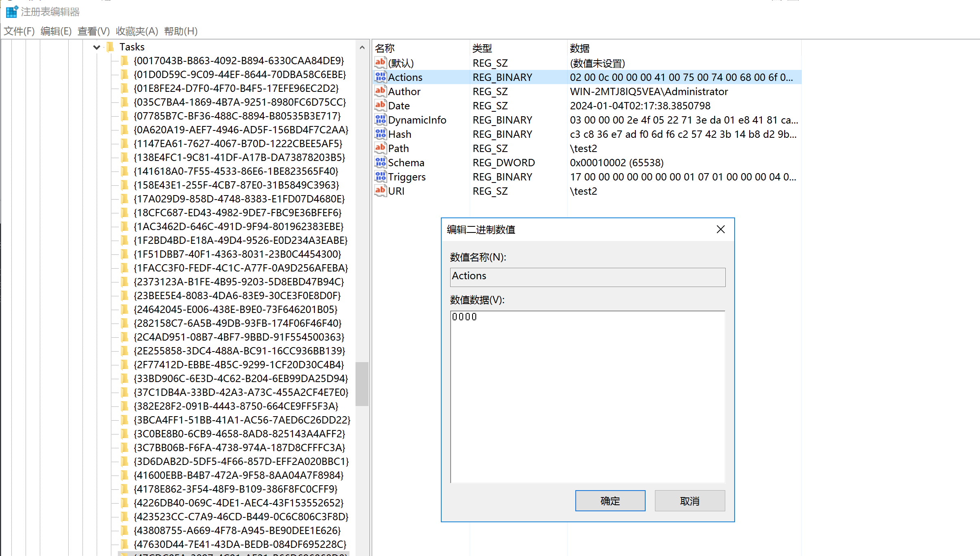This screenshot has height=556, width=980.
Task: Click the Triggers binary value icon
Action: coord(380,176)
